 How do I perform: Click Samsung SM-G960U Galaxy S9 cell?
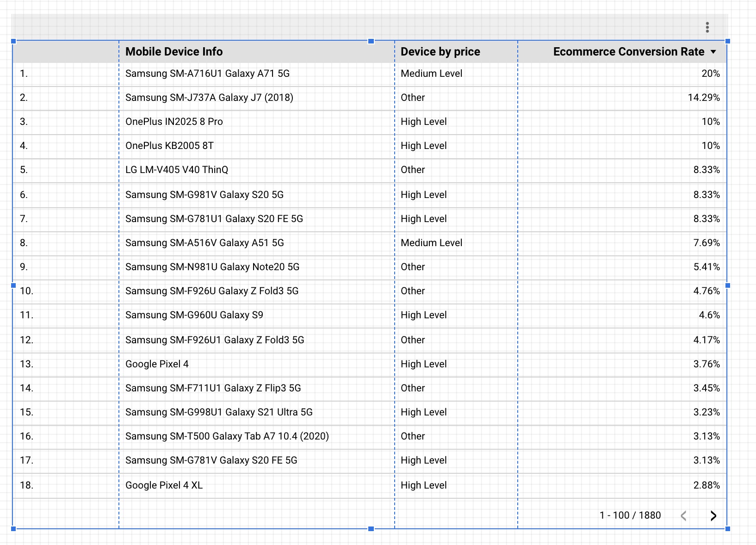[x=194, y=315]
